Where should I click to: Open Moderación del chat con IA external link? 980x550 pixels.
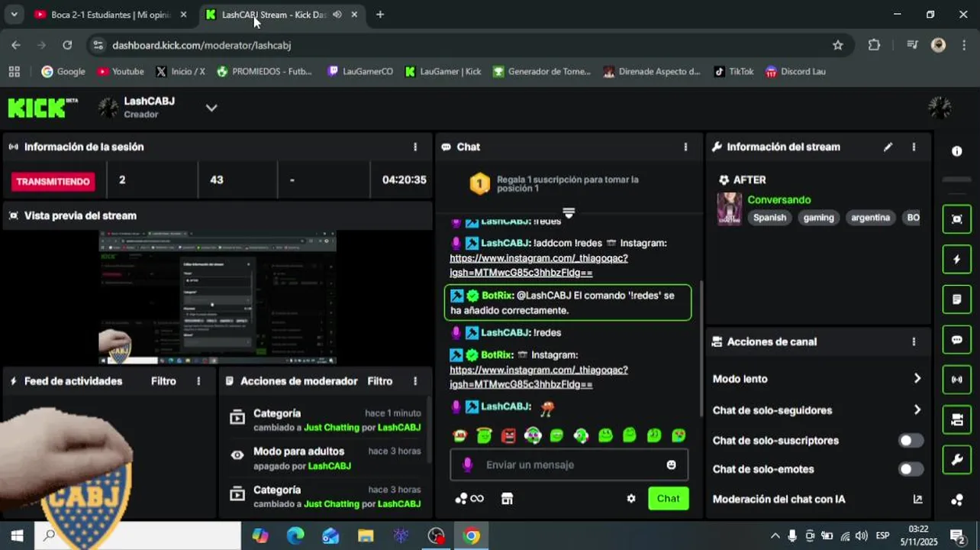click(917, 500)
